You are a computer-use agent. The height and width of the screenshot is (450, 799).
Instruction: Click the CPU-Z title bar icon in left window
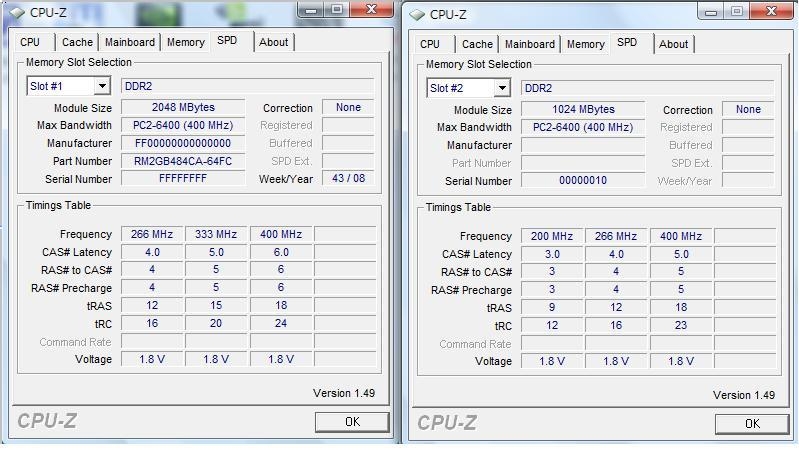16,12
